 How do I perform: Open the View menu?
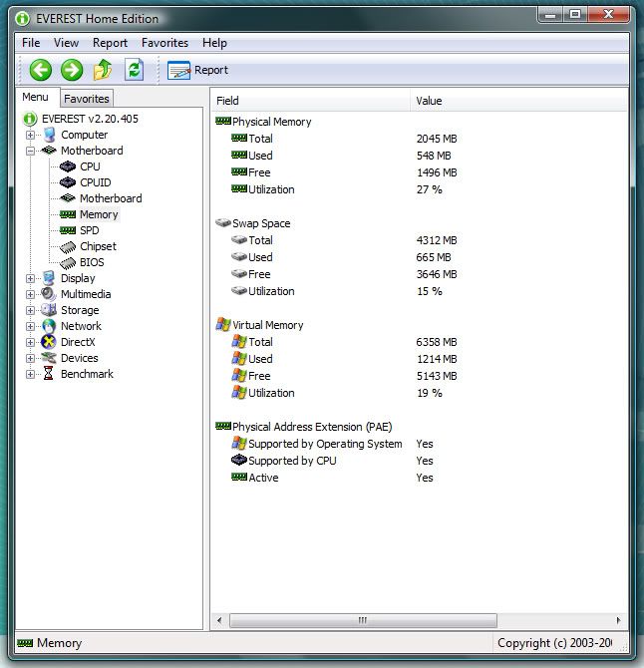pyautogui.click(x=66, y=43)
